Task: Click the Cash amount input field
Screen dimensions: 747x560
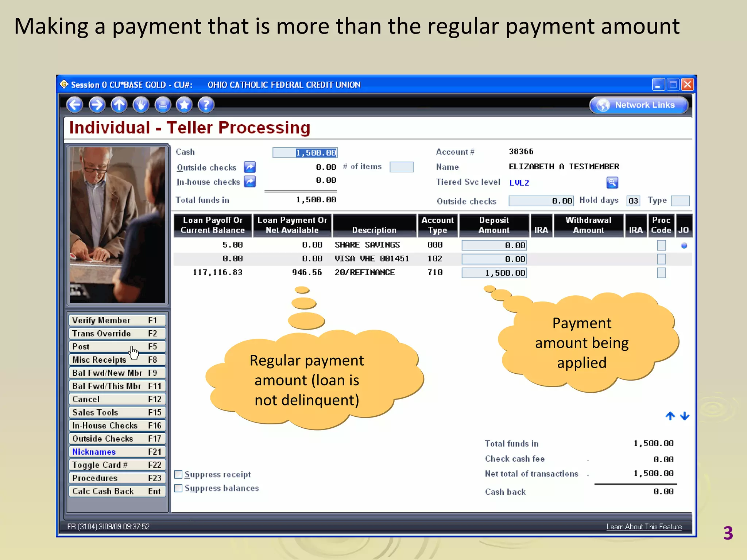Action: (305, 153)
